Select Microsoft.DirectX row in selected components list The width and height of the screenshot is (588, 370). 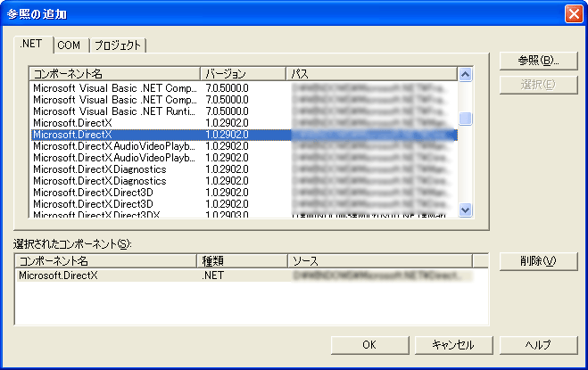244,275
